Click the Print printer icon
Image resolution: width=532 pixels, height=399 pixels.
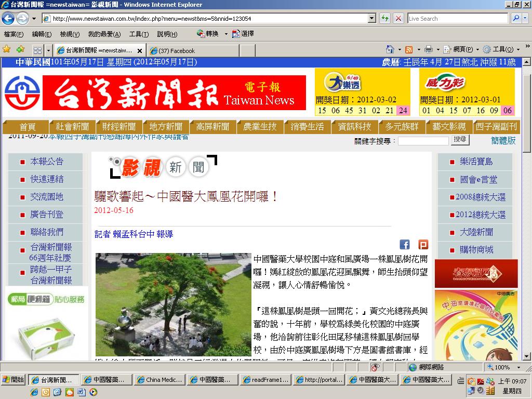coord(429,49)
